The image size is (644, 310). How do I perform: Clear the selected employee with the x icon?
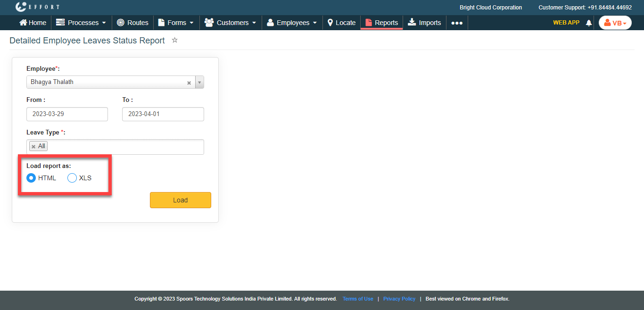[189, 83]
